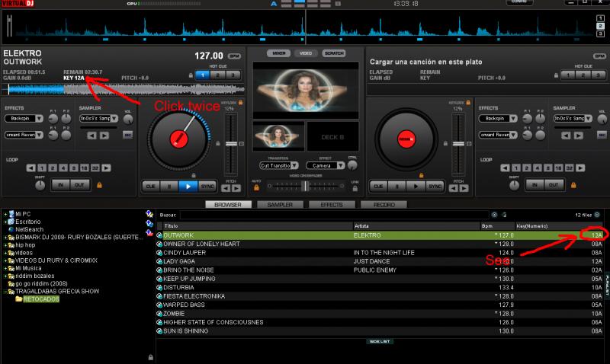Viewport: 610px width, 364px height.
Task: Open the left deck sampler selection dropdown
Action: [x=114, y=119]
